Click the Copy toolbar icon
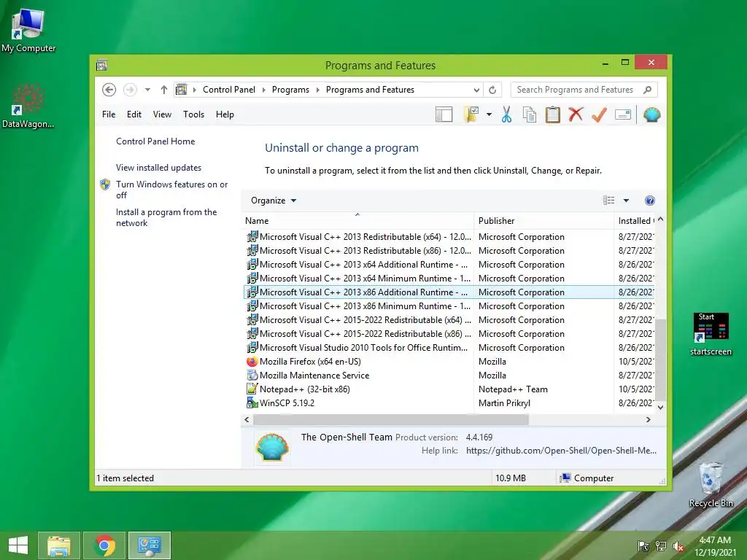The width and height of the screenshot is (747, 560). (x=530, y=114)
